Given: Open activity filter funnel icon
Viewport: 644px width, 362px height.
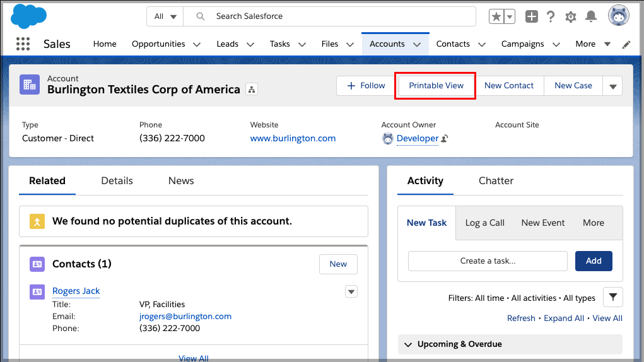Looking at the screenshot, I should 613,297.
